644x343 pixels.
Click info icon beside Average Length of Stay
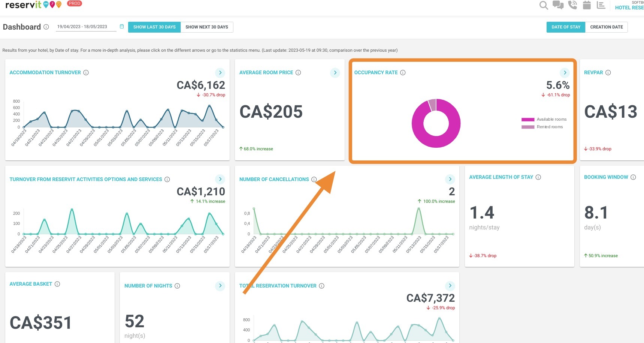[x=538, y=177]
